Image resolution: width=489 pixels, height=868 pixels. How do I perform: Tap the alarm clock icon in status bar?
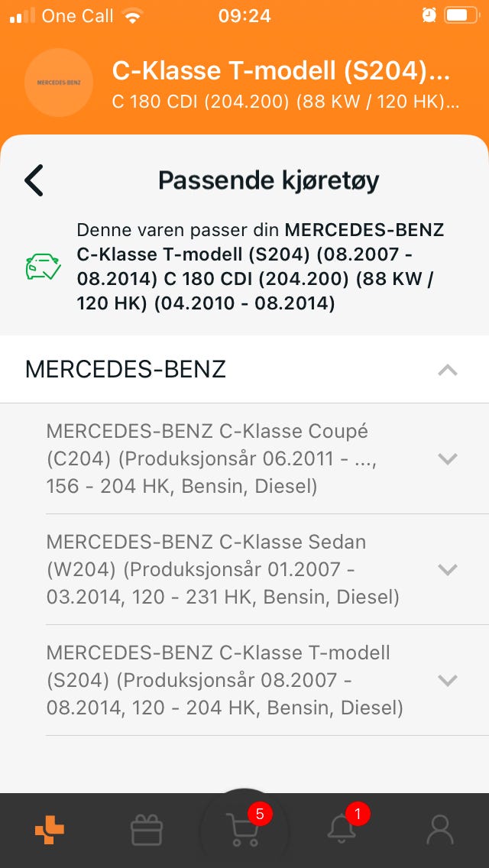(x=428, y=15)
